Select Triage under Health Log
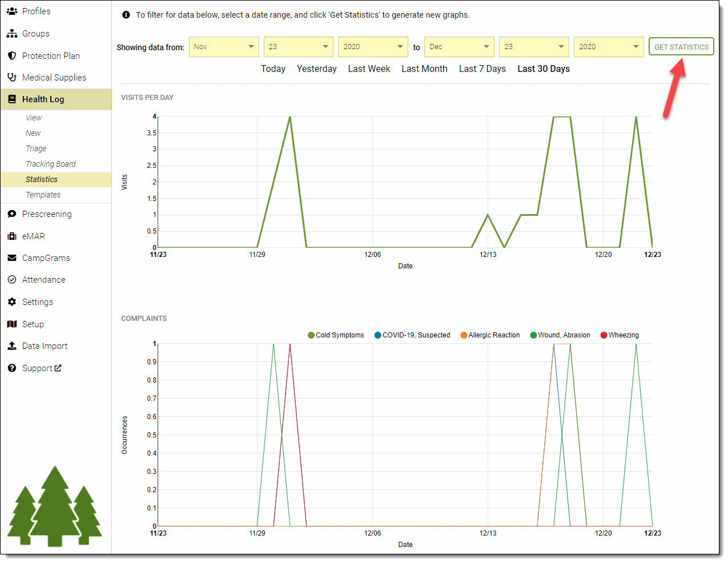Screen dimensions: 728x563 pyautogui.click(x=36, y=148)
